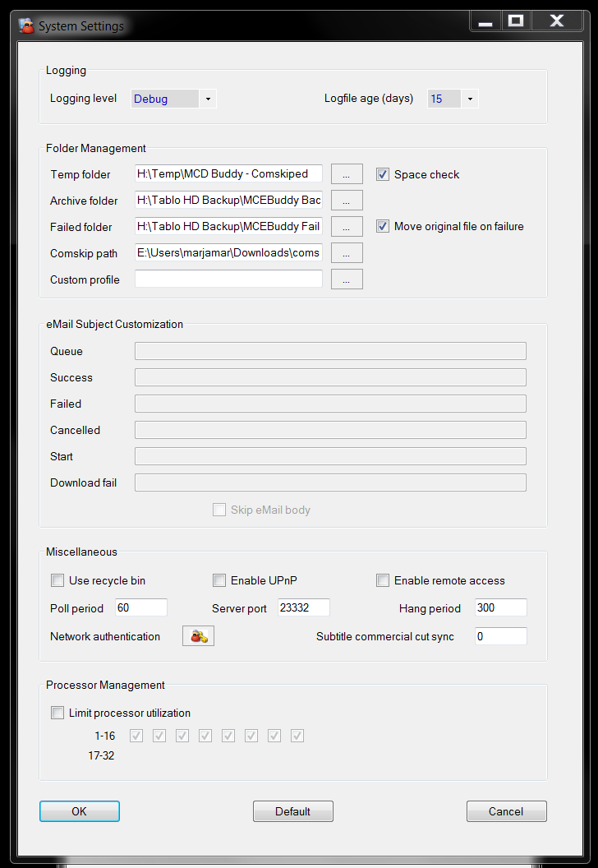Expand the Logfile age days dropdown
The image size is (598, 868).
470,99
